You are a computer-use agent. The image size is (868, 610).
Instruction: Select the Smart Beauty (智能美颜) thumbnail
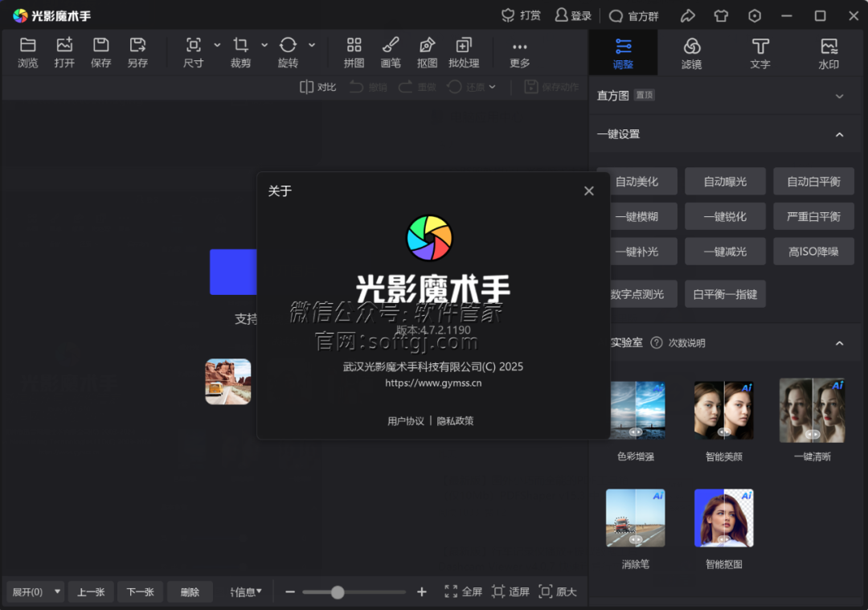724,411
